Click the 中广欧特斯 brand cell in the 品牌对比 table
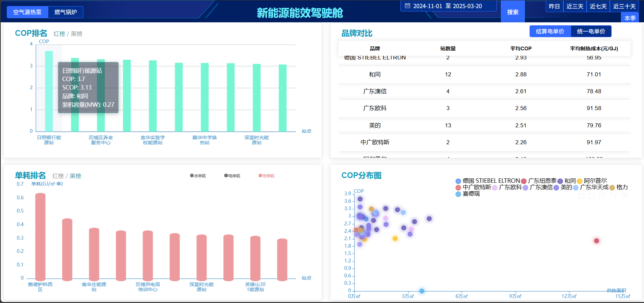The height and width of the screenshot is (303, 644). (375, 142)
